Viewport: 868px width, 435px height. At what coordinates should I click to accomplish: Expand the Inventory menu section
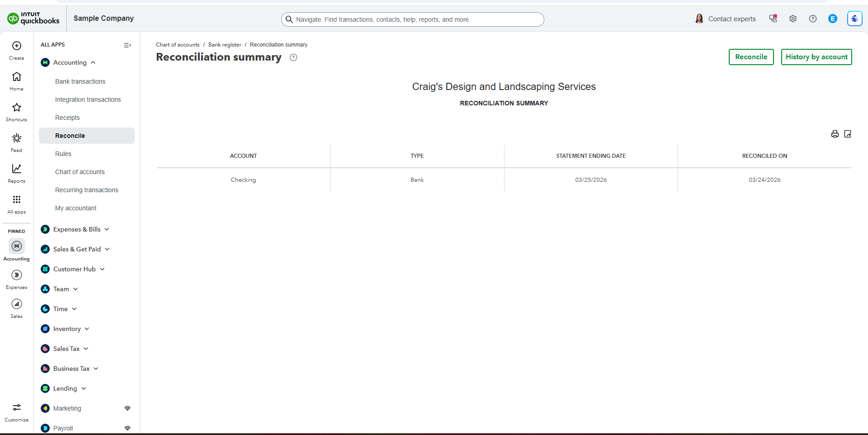tap(87, 329)
